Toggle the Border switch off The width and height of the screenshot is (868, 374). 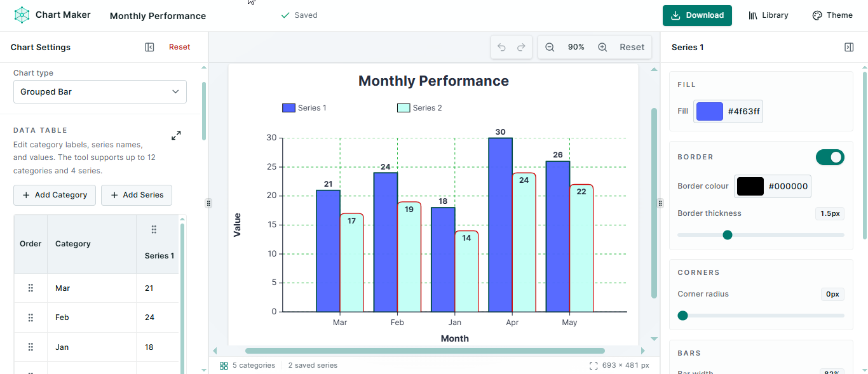(x=830, y=157)
